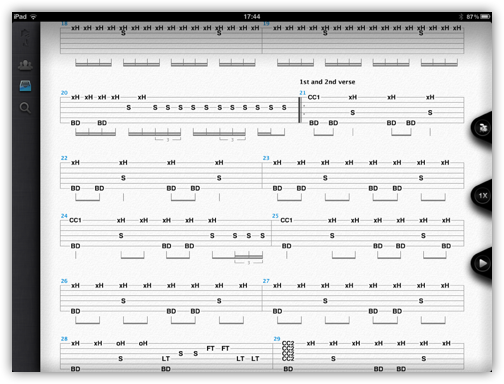Tap the Wi-Fi icon in the status bar
The width and height of the screenshot is (504, 384).
point(33,16)
